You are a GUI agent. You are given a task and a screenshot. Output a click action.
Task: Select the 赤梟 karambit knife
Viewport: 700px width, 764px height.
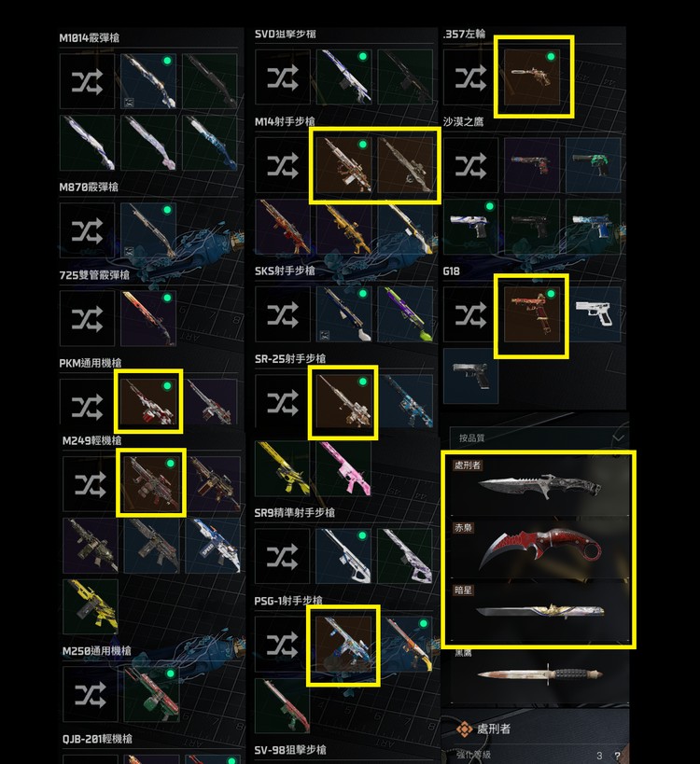pyautogui.click(x=539, y=549)
